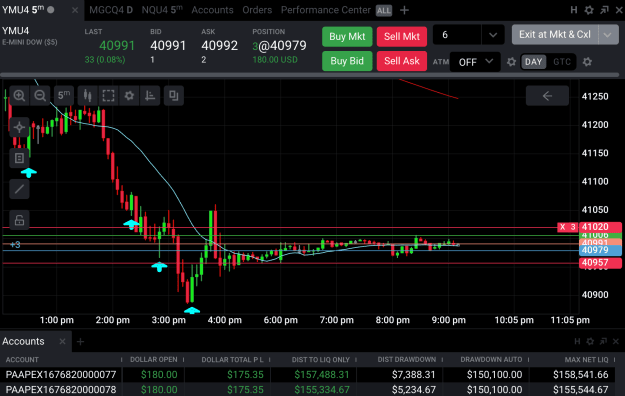625x396 pixels.
Task: Click the chart layout copy icon
Action: coord(174,96)
